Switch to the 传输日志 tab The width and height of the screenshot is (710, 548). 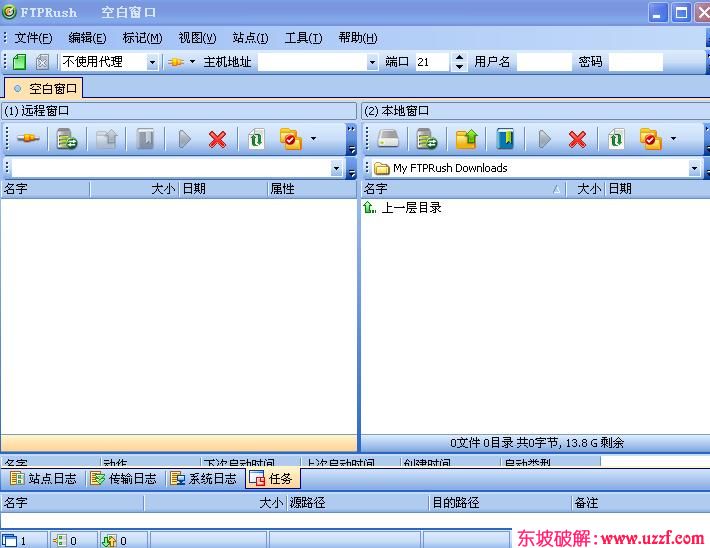coord(123,479)
